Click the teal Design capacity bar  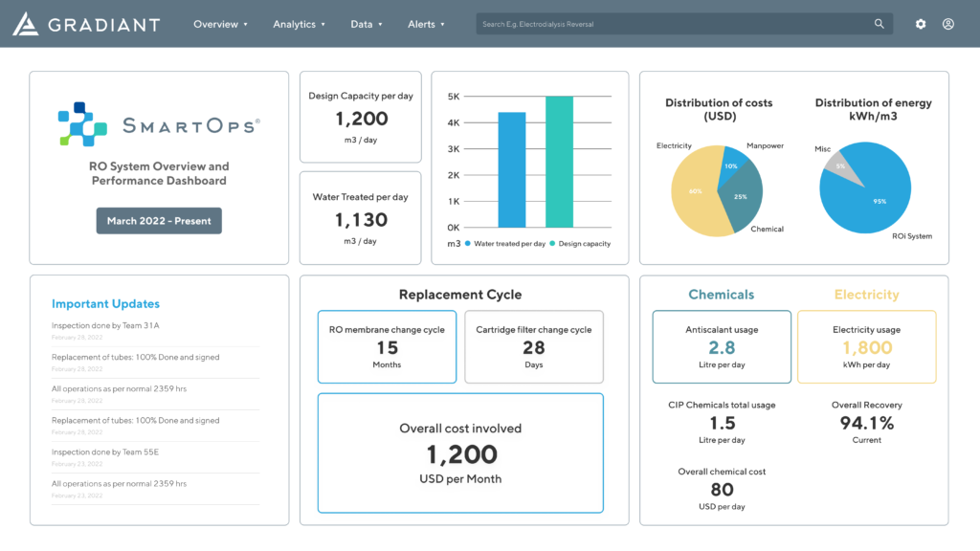click(559, 161)
